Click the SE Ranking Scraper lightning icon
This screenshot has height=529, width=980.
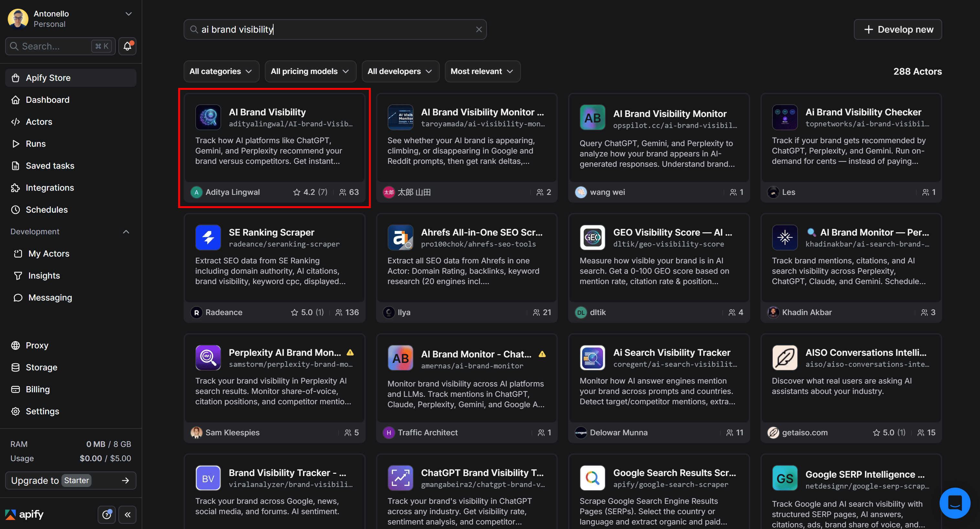[x=208, y=237]
